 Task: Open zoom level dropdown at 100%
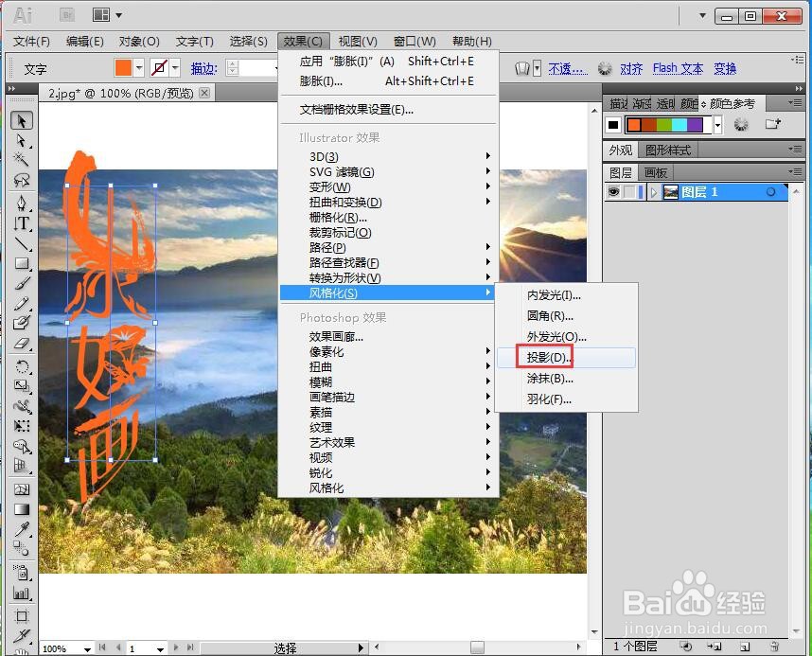(x=87, y=648)
